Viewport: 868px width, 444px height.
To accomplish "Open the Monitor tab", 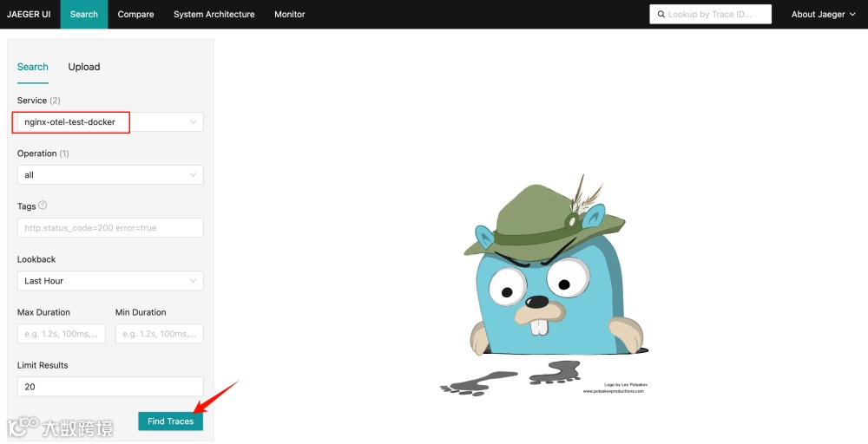I will click(290, 15).
